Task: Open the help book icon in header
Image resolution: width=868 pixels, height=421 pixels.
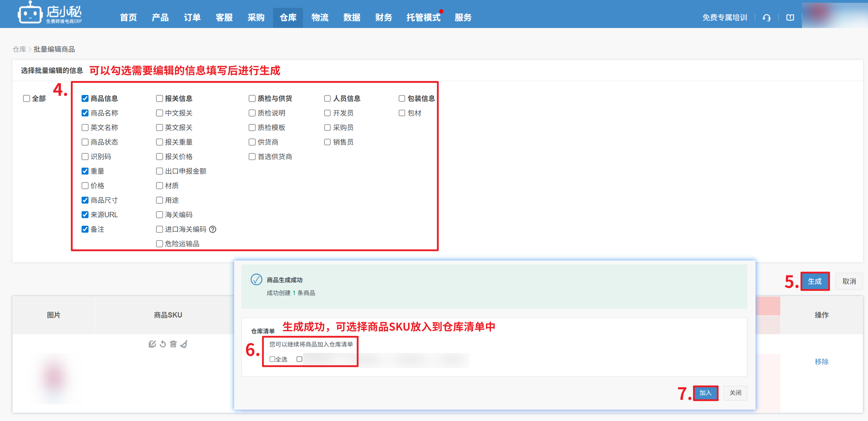Action: (790, 18)
